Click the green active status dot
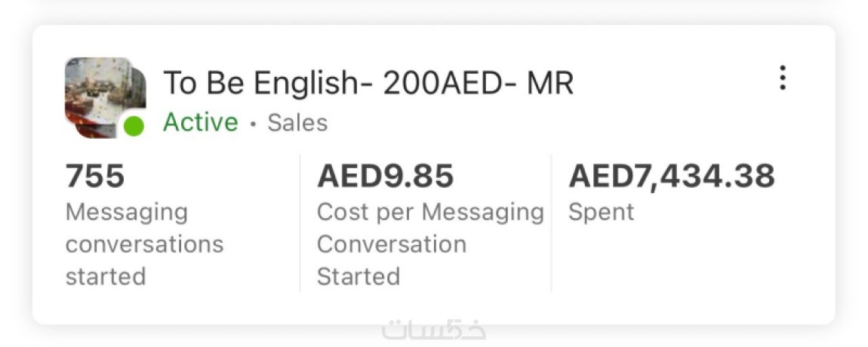The width and height of the screenshot is (868, 347). (134, 126)
